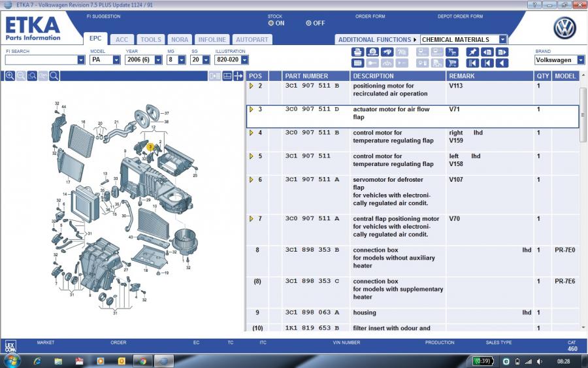This screenshot has width=588, height=368.
Task: Switch to the ACC tab
Action: click(122, 39)
